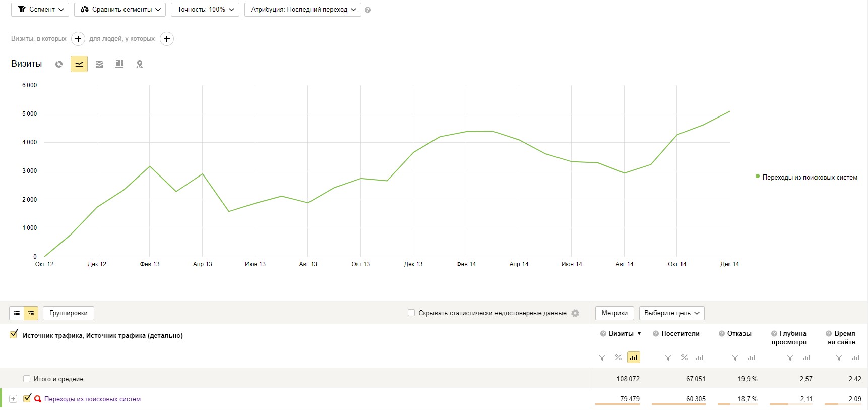This screenshot has width=868, height=410.
Task: Click percent icon under Посетители column
Action: 684,357
